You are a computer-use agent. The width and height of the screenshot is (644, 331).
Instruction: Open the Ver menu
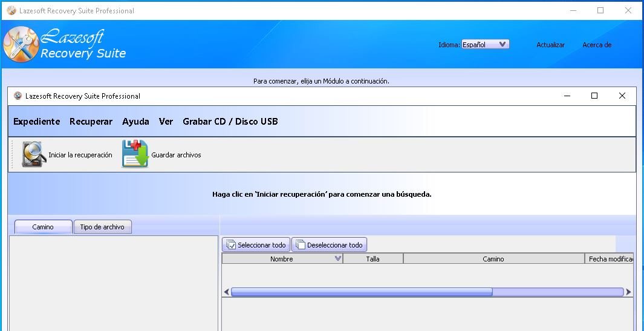tap(166, 121)
